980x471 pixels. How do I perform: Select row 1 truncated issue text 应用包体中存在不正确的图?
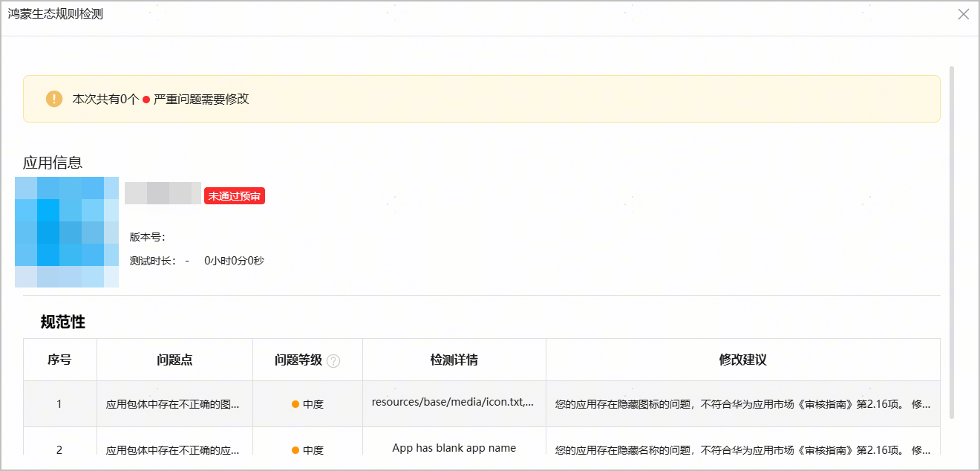173,405
